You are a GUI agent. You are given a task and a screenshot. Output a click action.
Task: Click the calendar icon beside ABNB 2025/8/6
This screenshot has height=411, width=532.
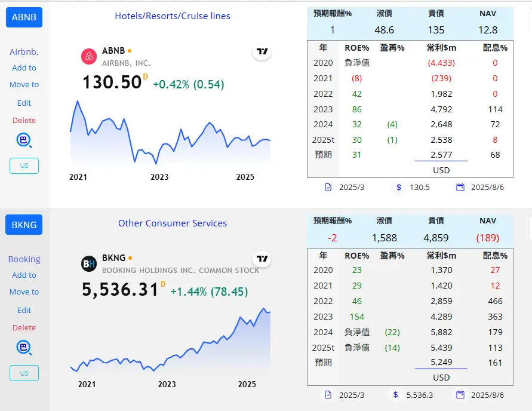point(460,188)
